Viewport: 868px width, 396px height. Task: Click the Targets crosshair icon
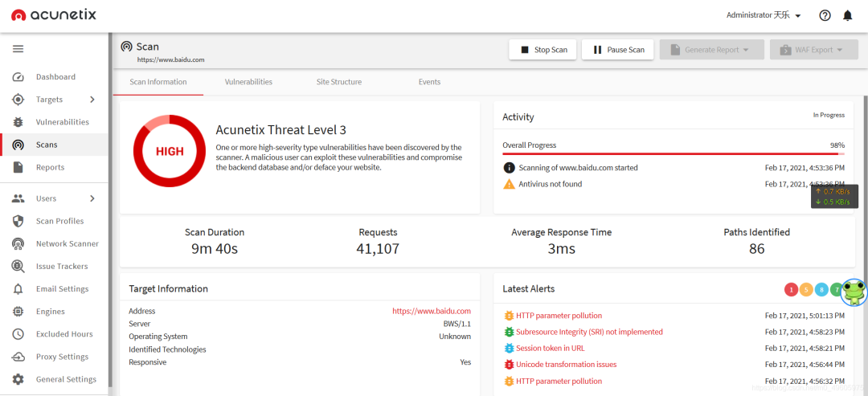(x=18, y=100)
